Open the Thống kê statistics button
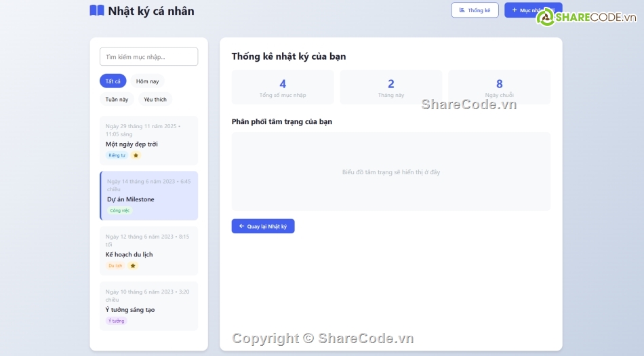The width and height of the screenshot is (644, 356). pyautogui.click(x=475, y=10)
